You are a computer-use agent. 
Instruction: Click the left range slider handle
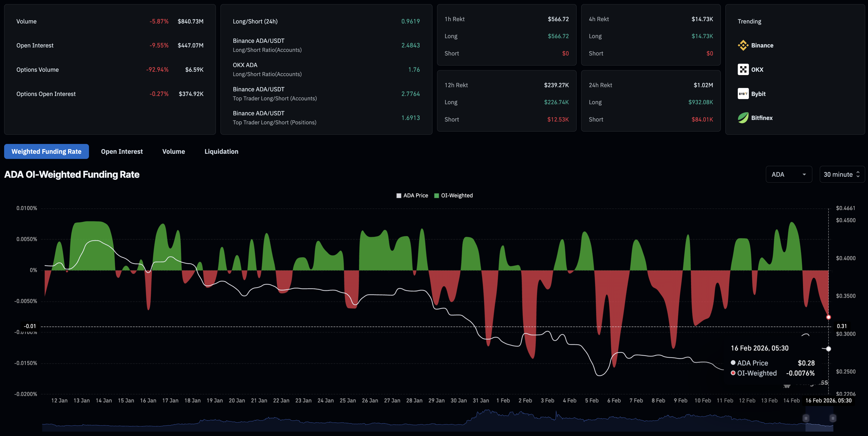pyautogui.click(x=806, y=418)
